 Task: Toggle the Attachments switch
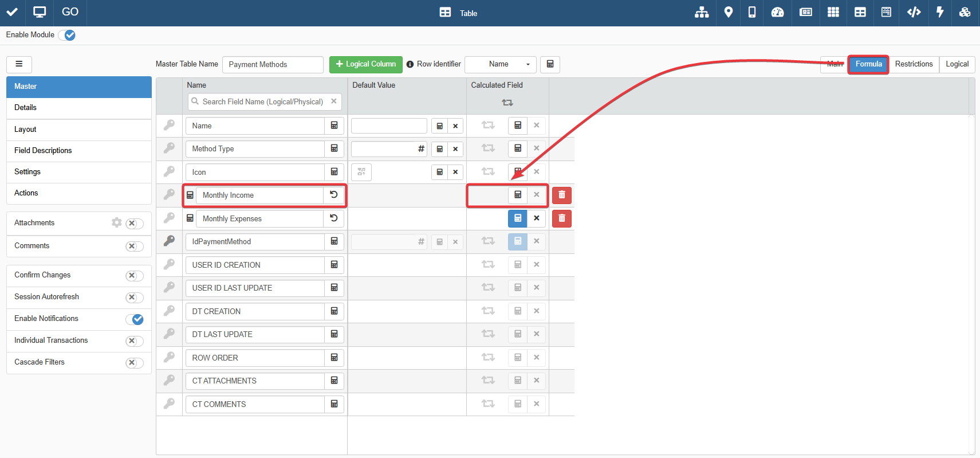(135, 224)
